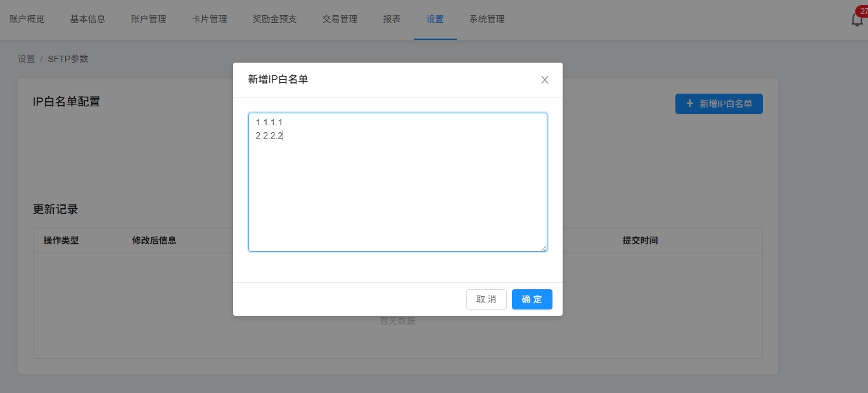868x393 pixels.
Task: Open 卡片管理 in the navigation
Action: pos(209,19)
